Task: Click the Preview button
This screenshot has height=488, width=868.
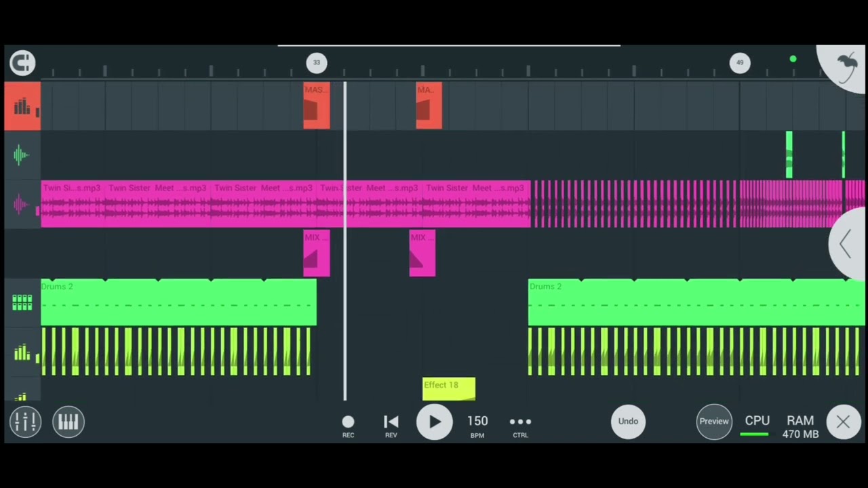Action: click(x=714, y=422)
